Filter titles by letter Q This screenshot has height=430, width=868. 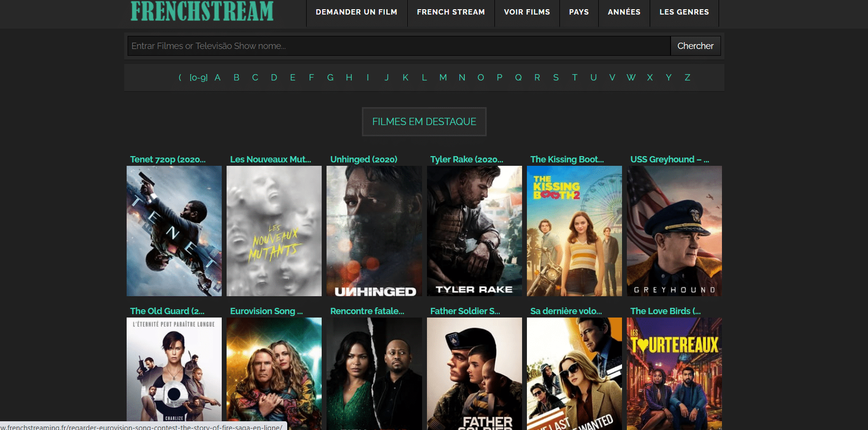(x=518, y=78)
